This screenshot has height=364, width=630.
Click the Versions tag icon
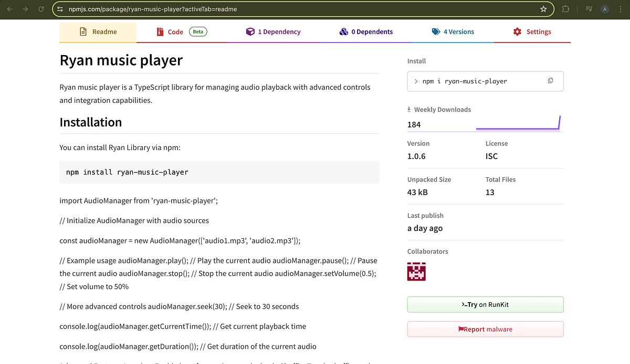click(435, 31)
